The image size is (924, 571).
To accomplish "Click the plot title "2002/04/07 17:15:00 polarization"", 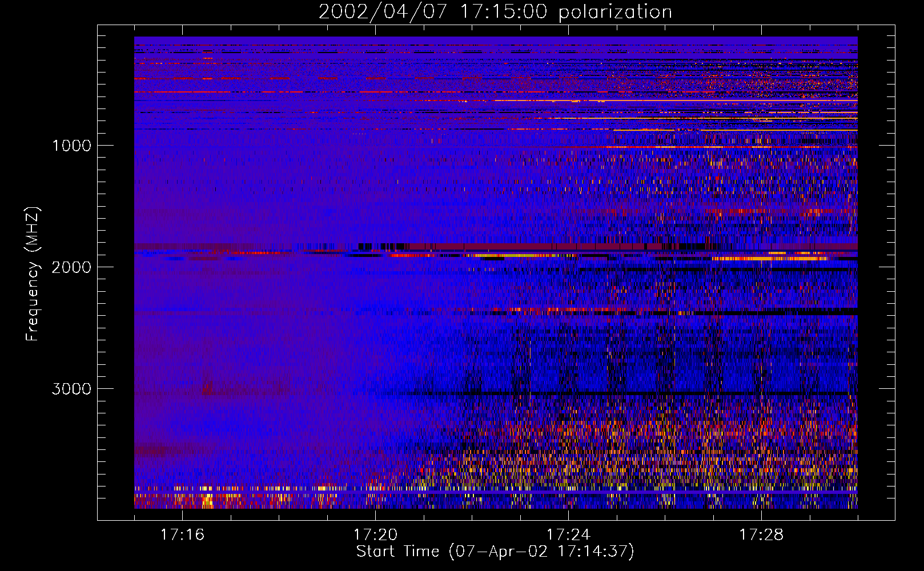I will 495,12.
